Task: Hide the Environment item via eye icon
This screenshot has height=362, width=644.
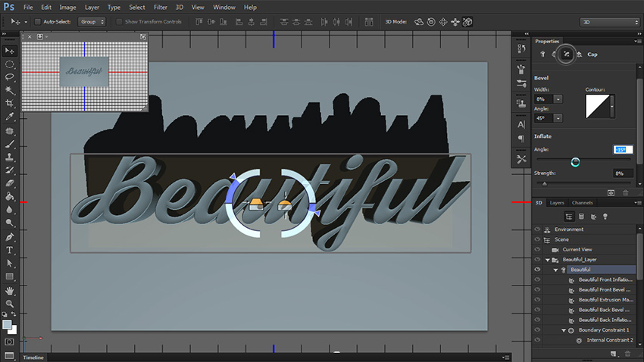Action: click(537, 229)
